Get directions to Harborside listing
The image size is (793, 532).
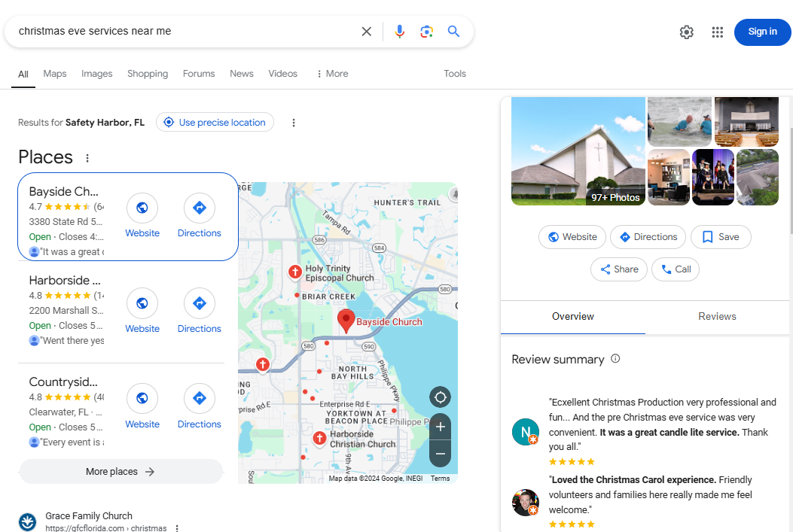[x=200, y=303]
